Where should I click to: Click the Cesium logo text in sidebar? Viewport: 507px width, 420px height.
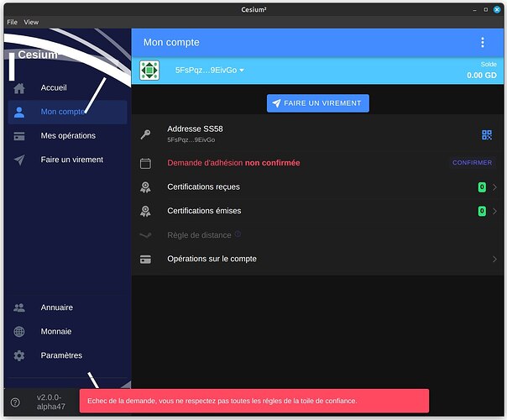[38, 55]
